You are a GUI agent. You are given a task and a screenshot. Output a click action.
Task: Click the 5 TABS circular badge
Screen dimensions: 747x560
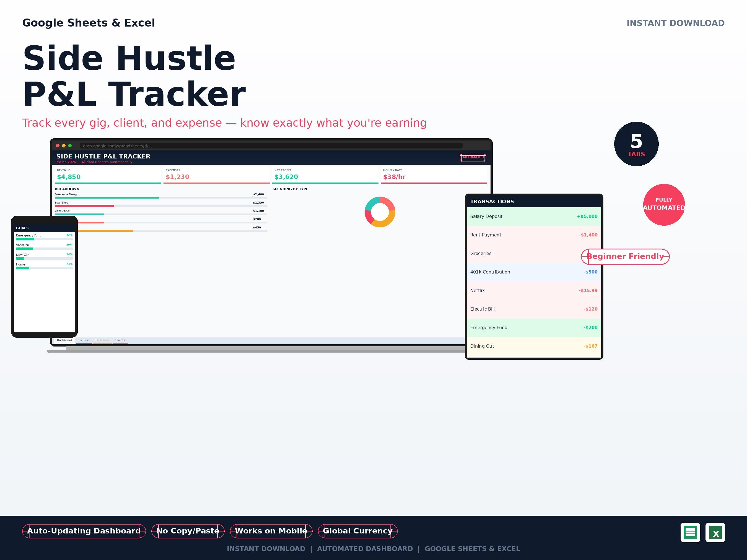(x=636, y=144)
